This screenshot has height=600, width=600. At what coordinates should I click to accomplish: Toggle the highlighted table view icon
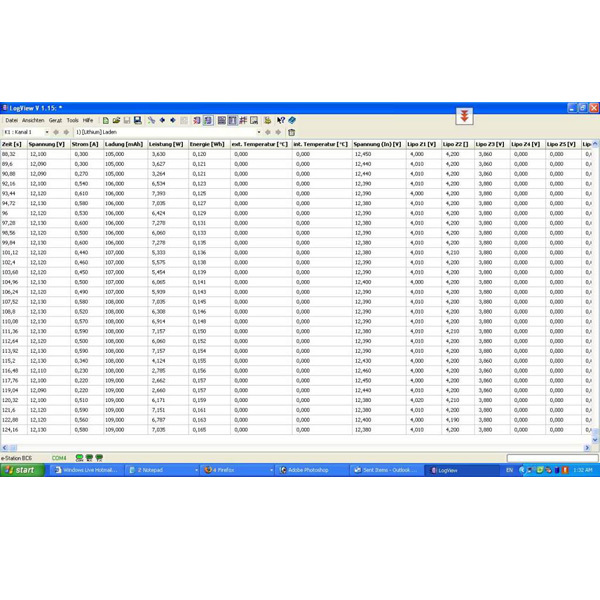pos(232,121)
